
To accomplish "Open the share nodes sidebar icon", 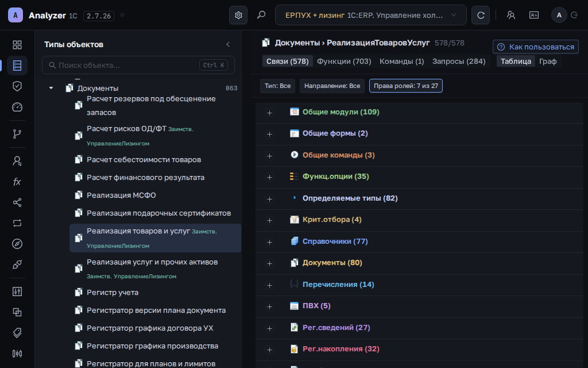I will pyautogui.click(x=17, y=202).
